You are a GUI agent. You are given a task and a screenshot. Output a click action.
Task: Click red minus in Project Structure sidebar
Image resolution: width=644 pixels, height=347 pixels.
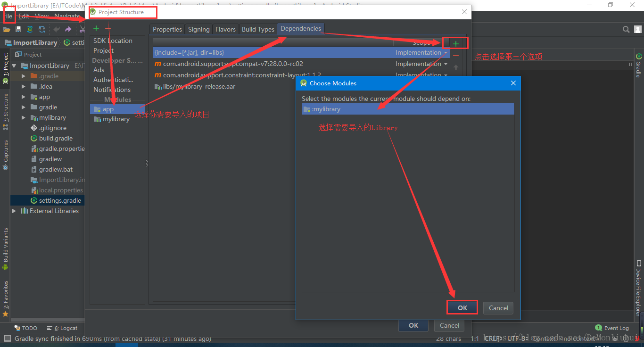click(x=108, y=29)
